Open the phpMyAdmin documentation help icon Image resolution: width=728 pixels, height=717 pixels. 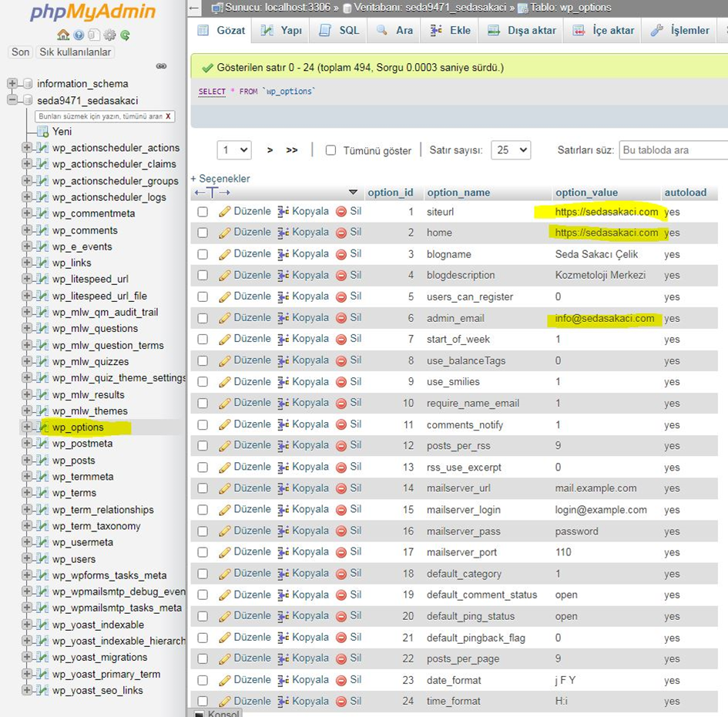[79, 35]
